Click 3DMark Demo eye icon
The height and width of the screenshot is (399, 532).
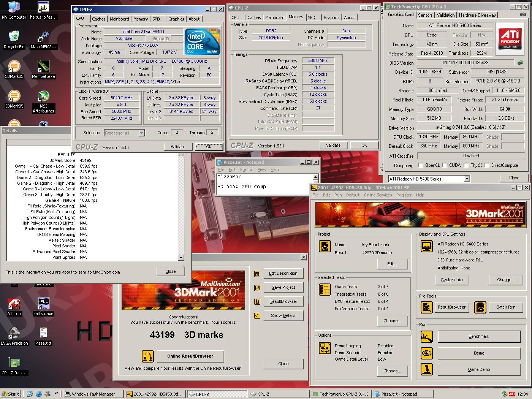[427, 353]
